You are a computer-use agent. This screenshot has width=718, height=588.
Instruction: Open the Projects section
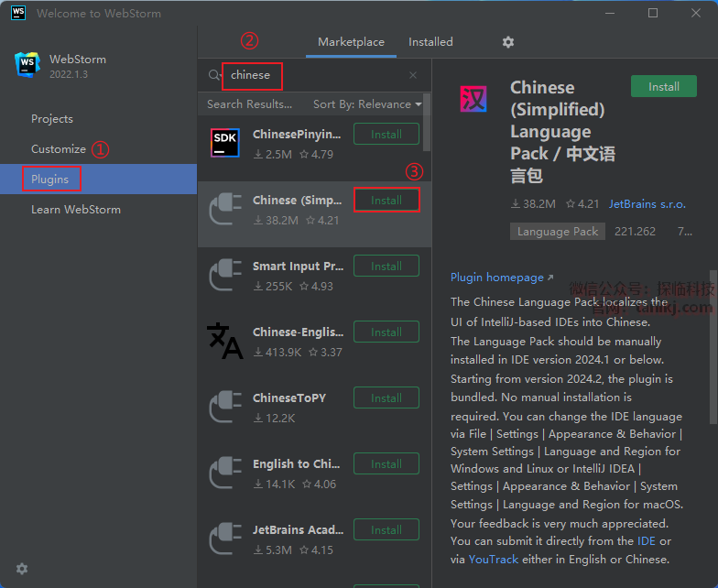coord(52,119)
